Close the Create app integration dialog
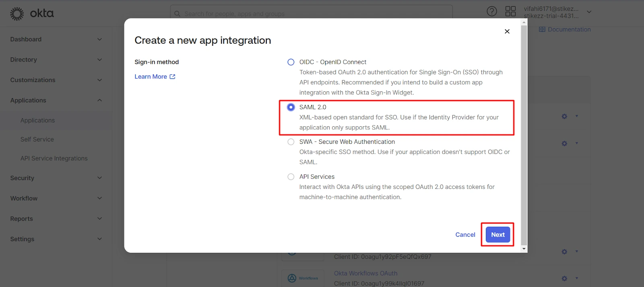Viewport: 644px width, 287px height. [507, 31]
